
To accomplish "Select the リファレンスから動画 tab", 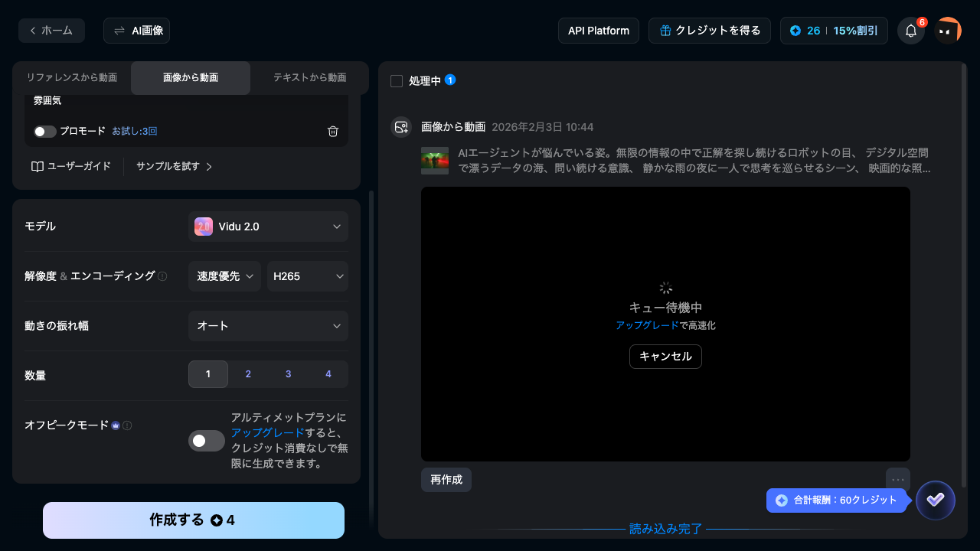I will [x=70, y=77].
